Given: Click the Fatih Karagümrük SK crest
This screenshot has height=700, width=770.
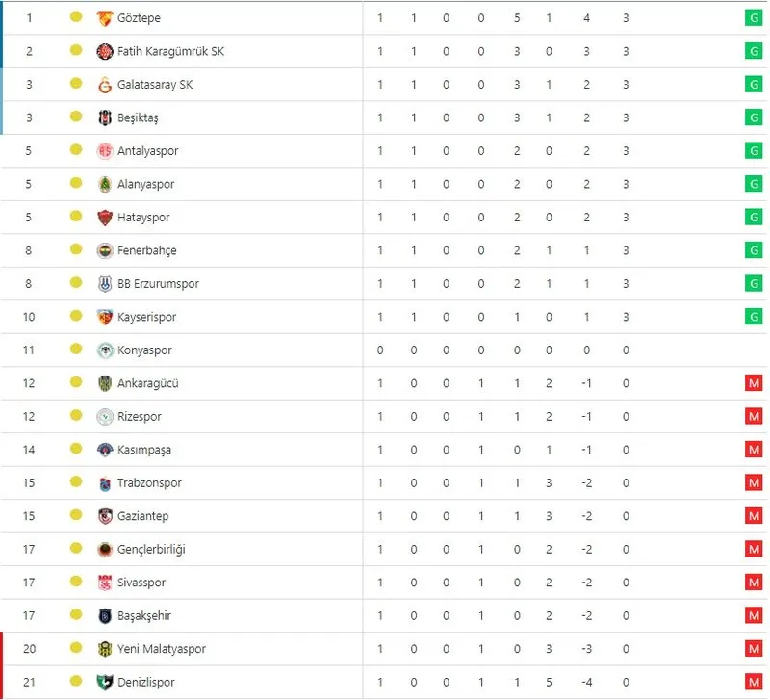Looking at the screenshot, I should (106, 51).
